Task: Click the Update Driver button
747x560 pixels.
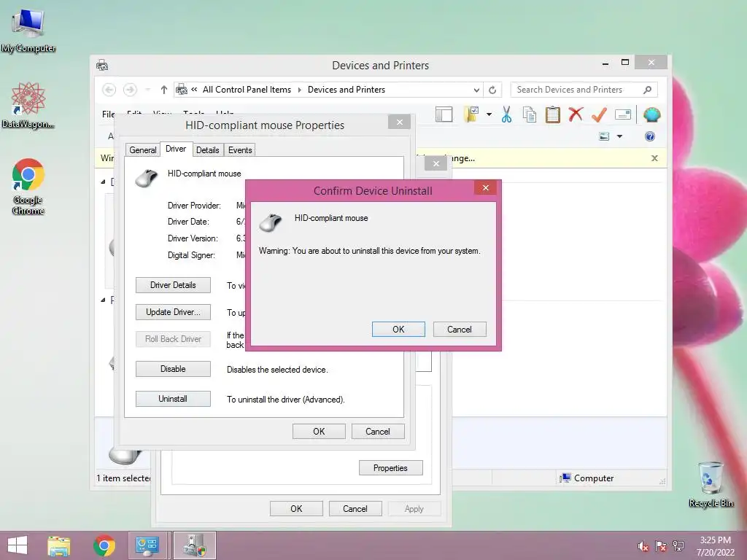Action: pyautogui.click(x=173, y=312)
